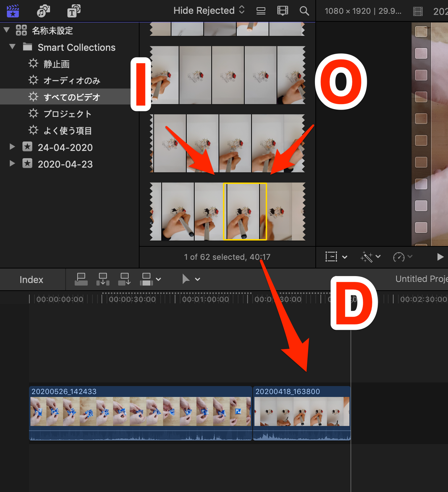
Task: Choose the Select arrow tool
Action: coord(186,279)
